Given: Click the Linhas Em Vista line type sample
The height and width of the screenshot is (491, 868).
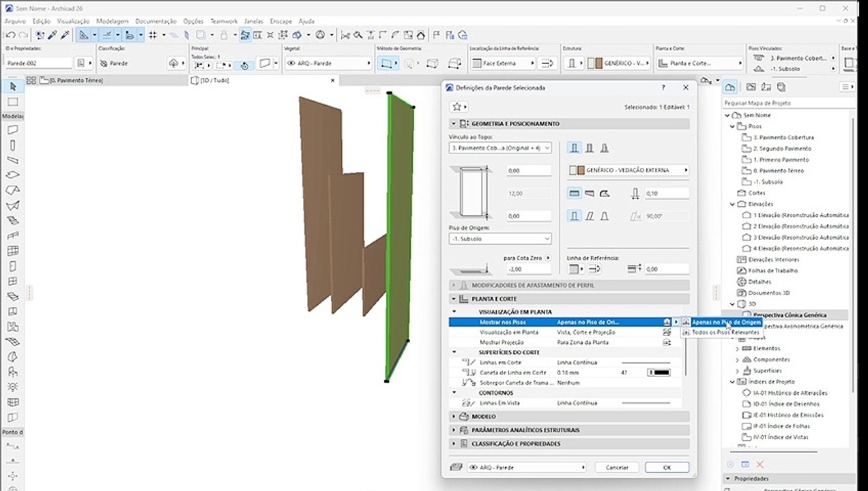Looking at the screenshot, I should (646, 403).
